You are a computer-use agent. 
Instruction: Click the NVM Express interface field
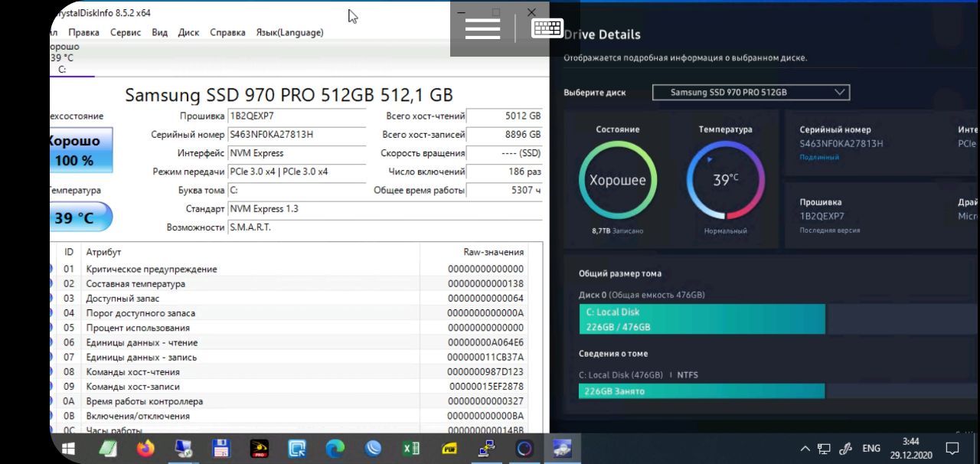[x=297, y=153]
